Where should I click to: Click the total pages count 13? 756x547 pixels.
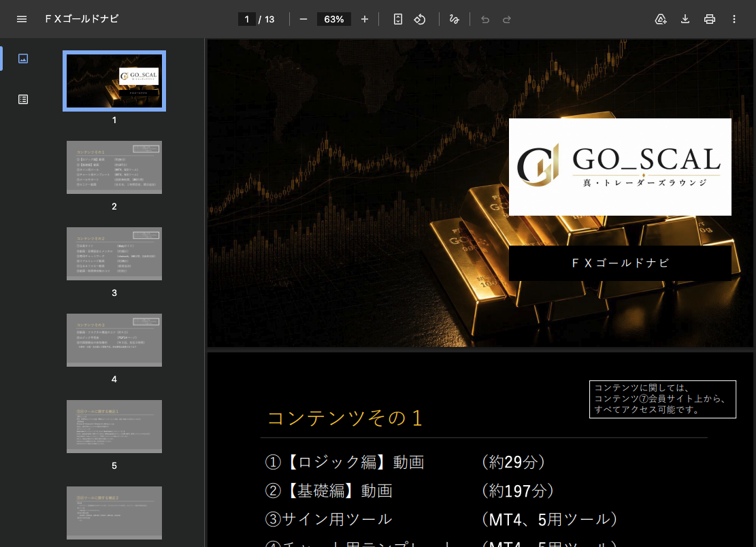click(269, 19)
